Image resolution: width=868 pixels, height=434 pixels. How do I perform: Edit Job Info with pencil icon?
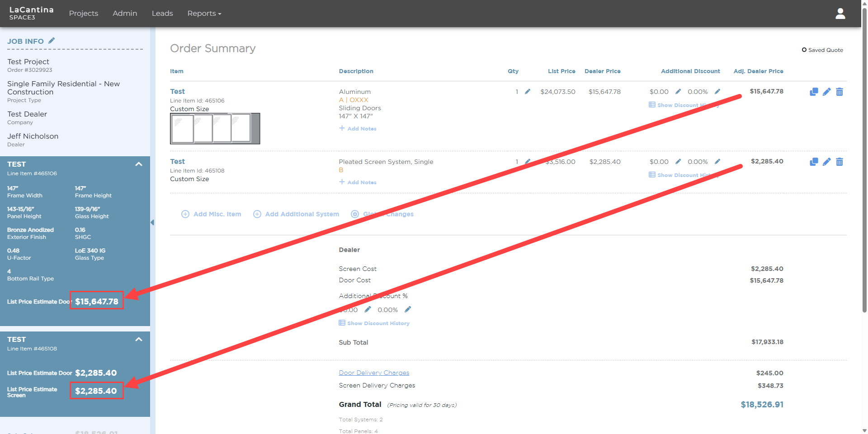point(52,41)
